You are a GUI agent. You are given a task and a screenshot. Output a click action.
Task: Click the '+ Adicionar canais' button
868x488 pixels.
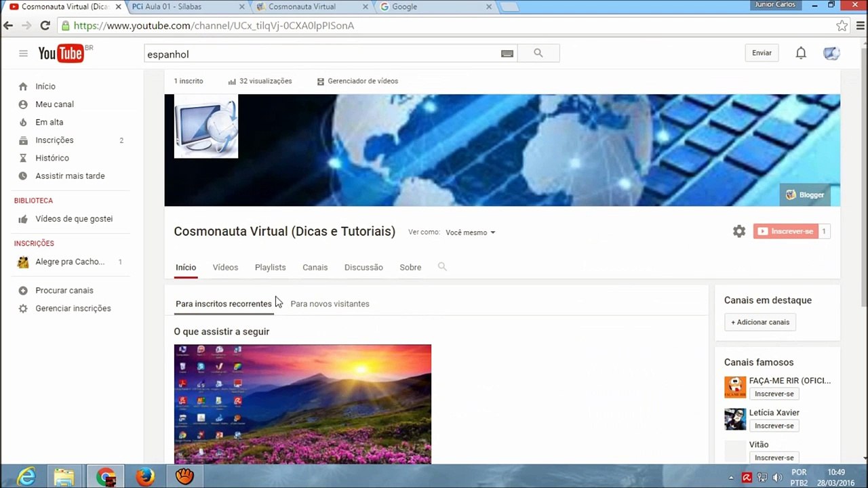760,322
